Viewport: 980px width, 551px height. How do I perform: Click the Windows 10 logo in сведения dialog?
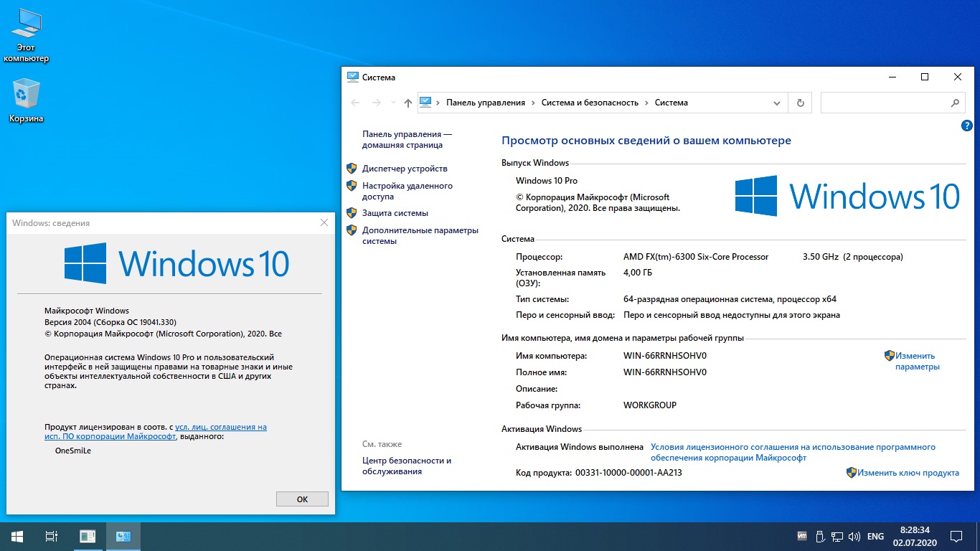176,263
